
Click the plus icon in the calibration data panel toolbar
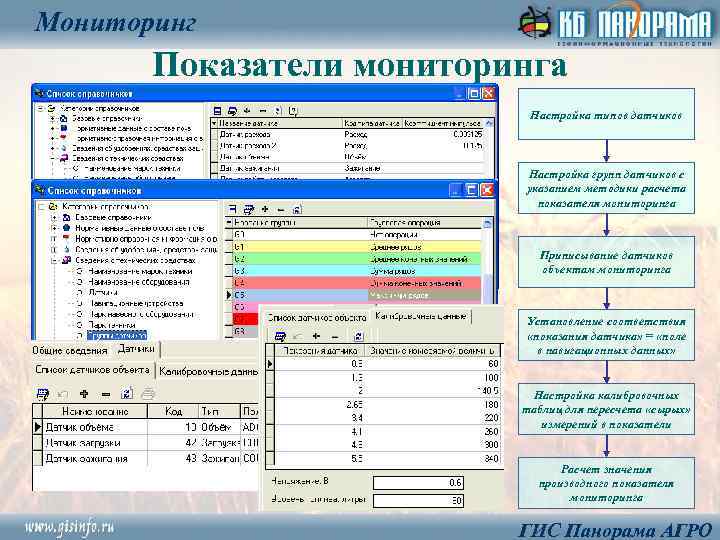[316, 336]
